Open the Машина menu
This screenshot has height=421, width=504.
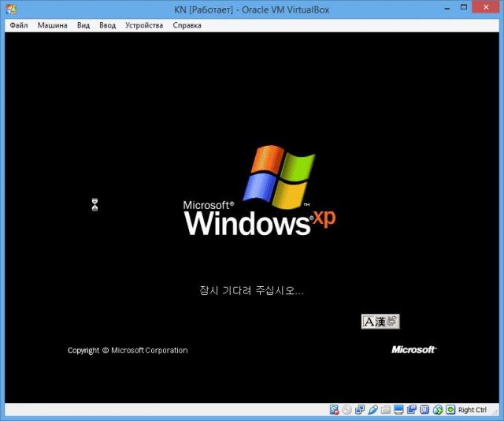click(53, 25)
